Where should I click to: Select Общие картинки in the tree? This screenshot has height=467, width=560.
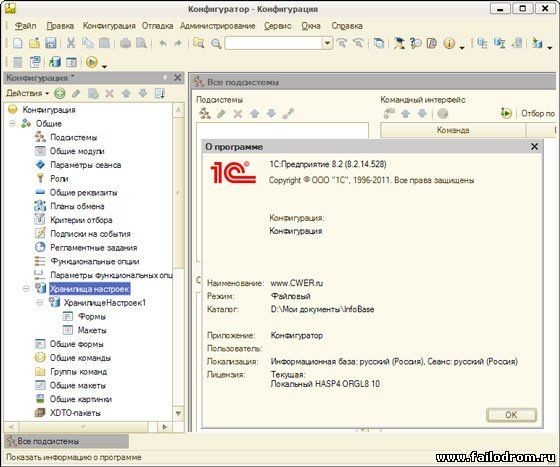click(x=81, y=399)
